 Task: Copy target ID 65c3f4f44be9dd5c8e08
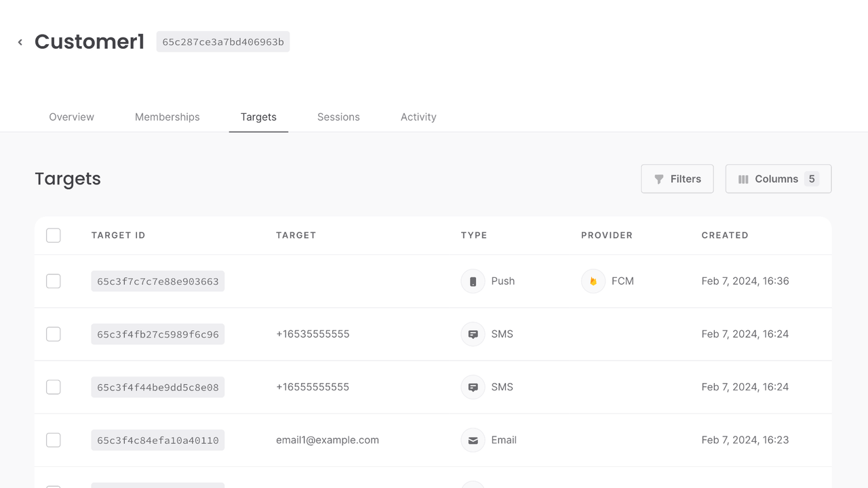tap(157, 388)
